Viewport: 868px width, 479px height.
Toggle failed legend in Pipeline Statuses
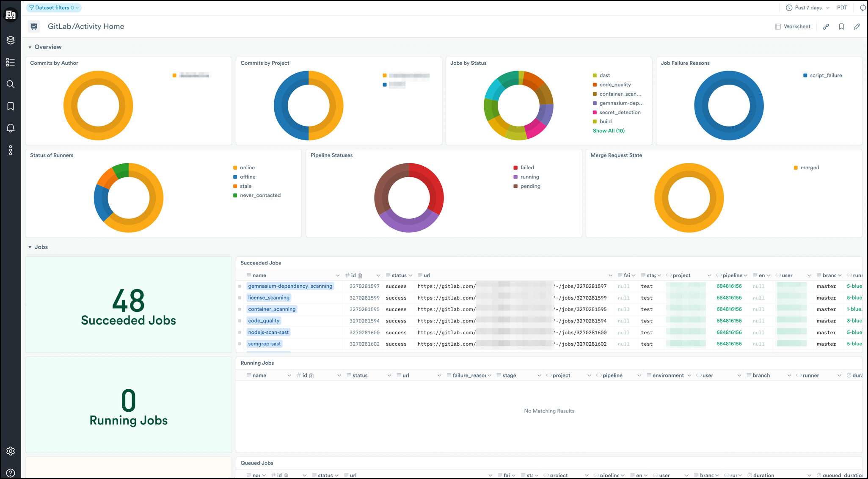pos(524,168)
